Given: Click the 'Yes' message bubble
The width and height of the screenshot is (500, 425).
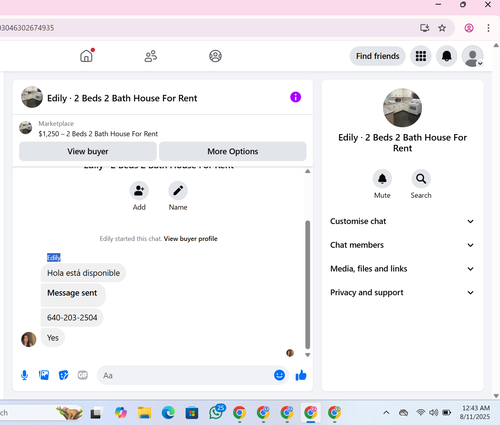Looking at the screenshot, I should pyautogui.click(x=53, y=338).
